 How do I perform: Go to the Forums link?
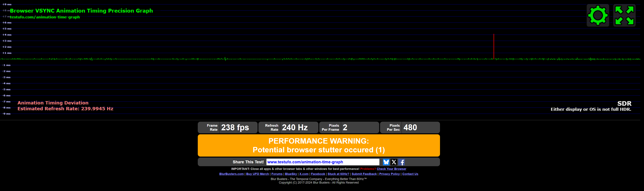[277, 174]
